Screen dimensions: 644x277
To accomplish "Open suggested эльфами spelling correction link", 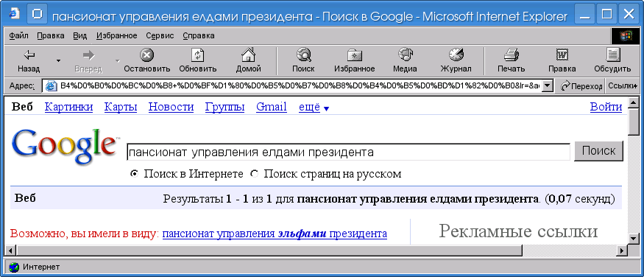I will pos(275,234).
